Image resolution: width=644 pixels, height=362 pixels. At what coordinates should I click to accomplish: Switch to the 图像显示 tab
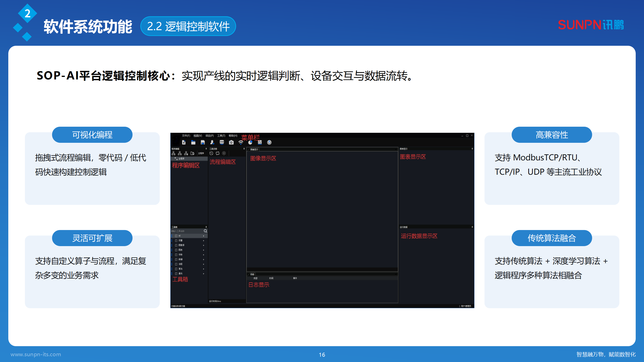tap(255, 149)
